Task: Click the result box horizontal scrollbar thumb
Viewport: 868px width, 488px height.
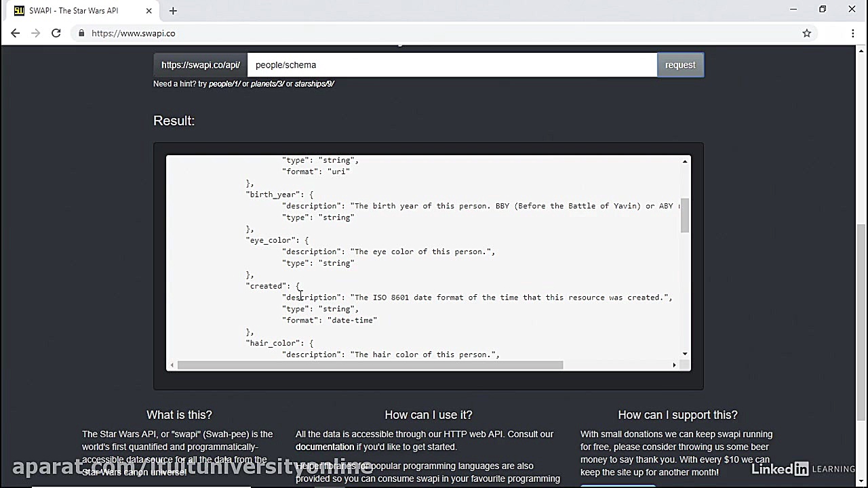Action: coord(370,365)
